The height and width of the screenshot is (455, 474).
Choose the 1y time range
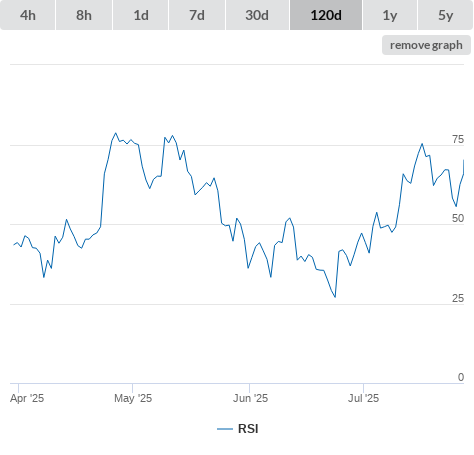390,15
